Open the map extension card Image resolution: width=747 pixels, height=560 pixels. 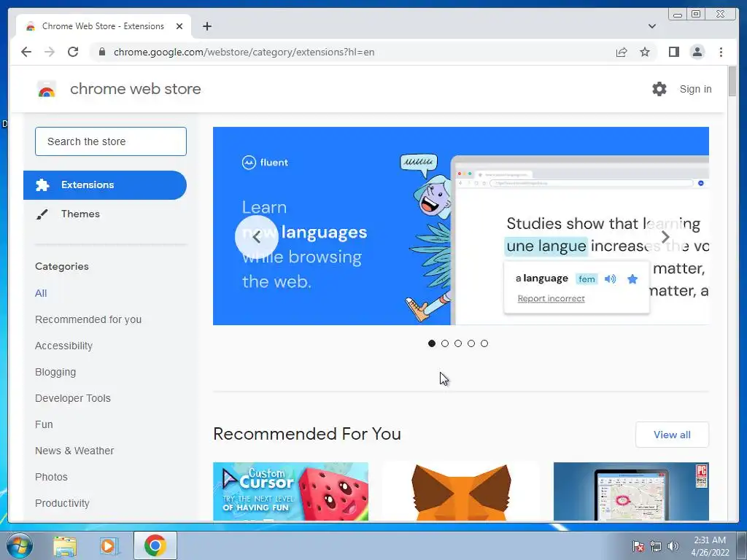[631, 491]
